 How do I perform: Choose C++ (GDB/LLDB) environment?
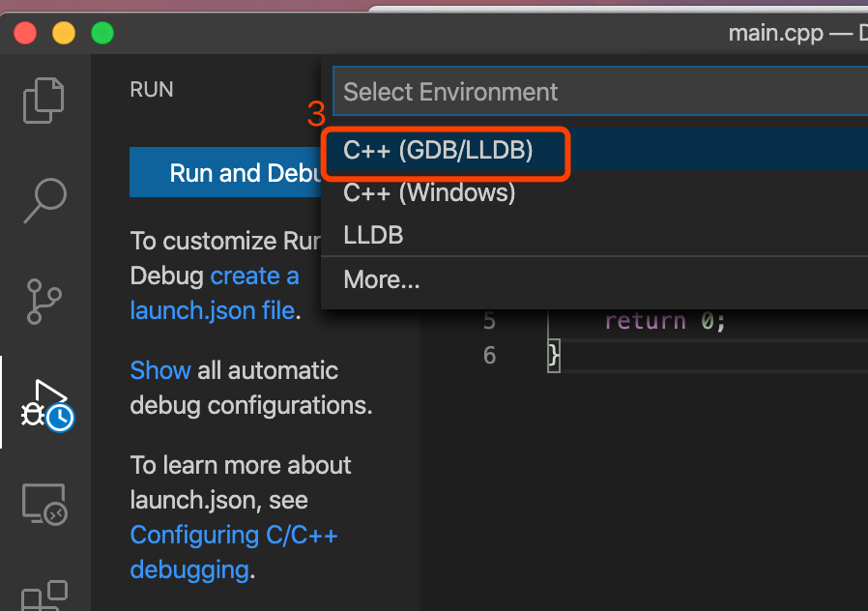[594, 150]
